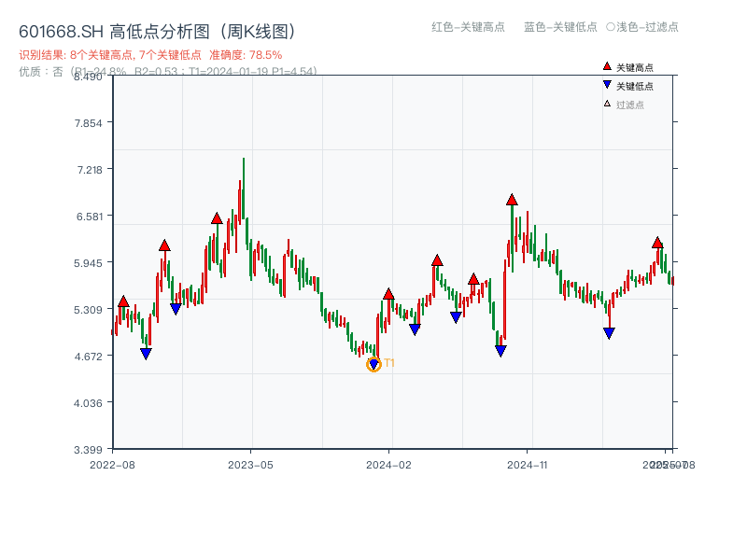Click the gray 优质：否 info line
Viewport: 747px width, 560px height.
(168, 72)
